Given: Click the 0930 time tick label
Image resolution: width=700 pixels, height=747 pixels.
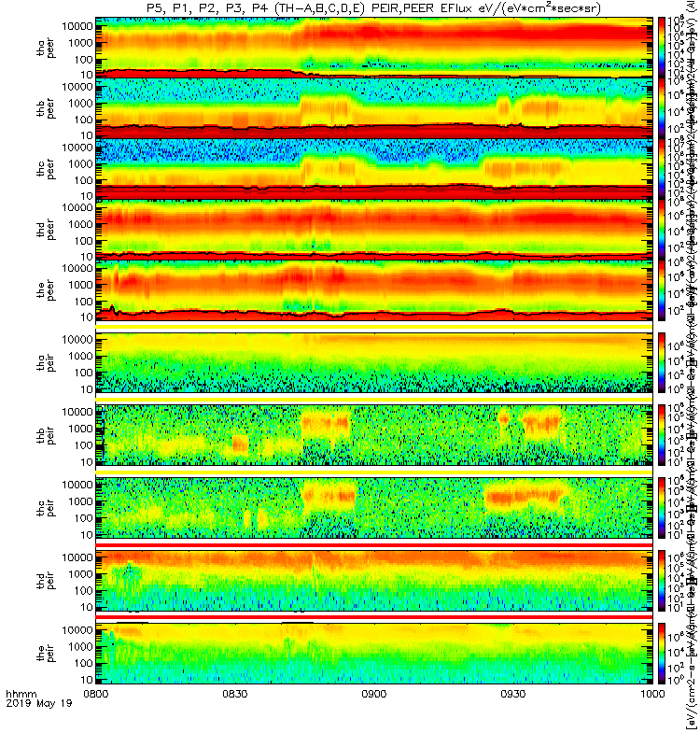Looking at the screenshot, I should pyautogui.click(x=512, y=694).
